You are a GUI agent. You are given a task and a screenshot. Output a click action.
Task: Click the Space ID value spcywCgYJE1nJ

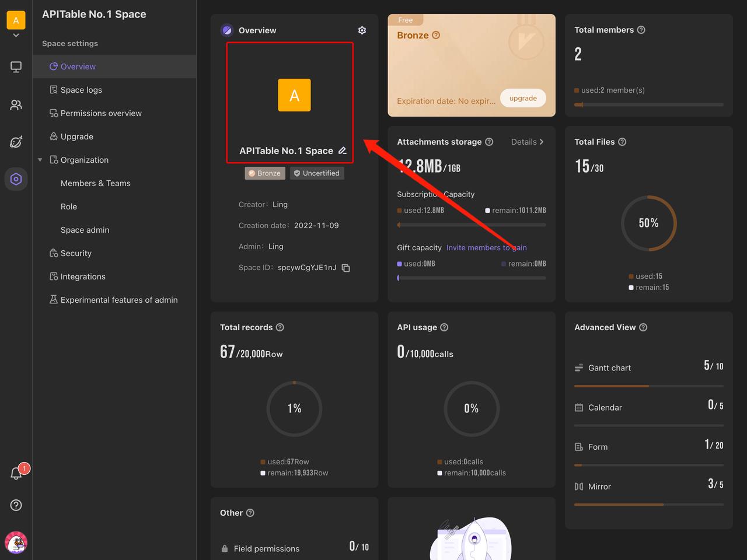307,268
